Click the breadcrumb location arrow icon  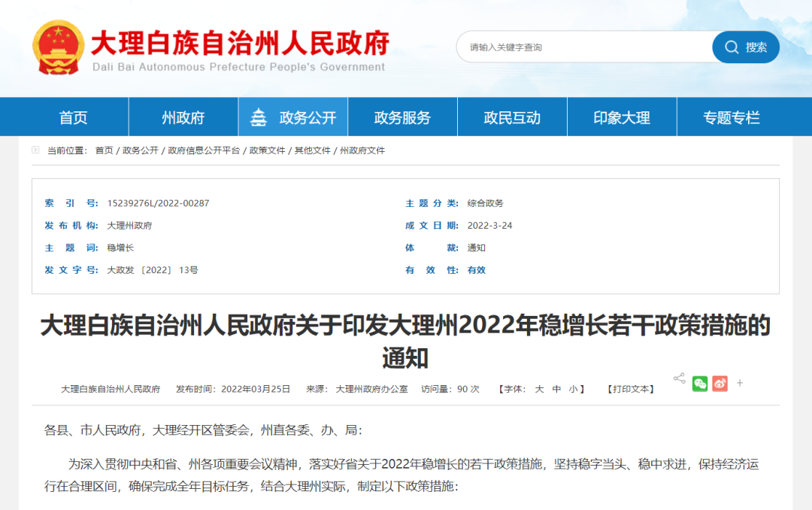click(x=36, y=150)
